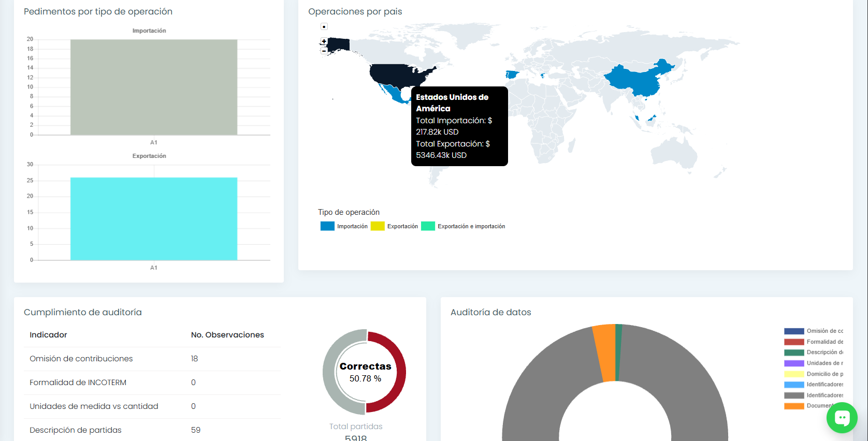Click the "Exportación" bar chart title
Viewport: 868px width, 441px height.
pos(149,156)
